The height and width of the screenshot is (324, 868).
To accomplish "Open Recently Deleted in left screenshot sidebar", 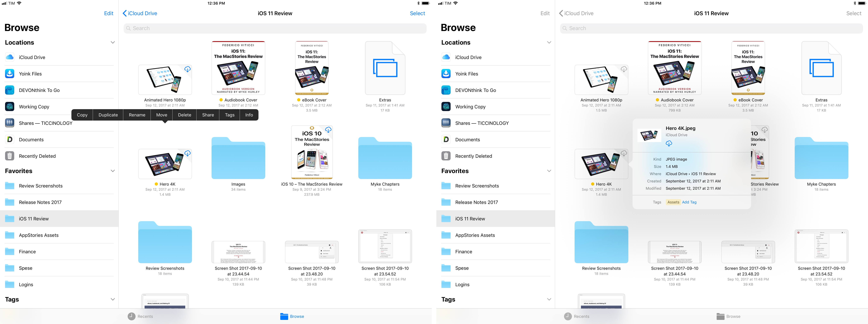I will pos(59,156).
